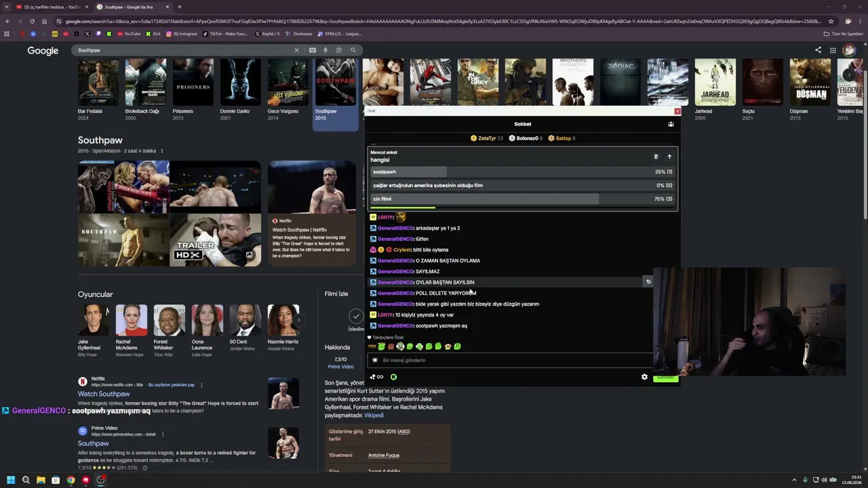Screen dimensions: 868x488
Task: Open the Southpaw trailer thumbnail
Action: click(x=215, y=240)
